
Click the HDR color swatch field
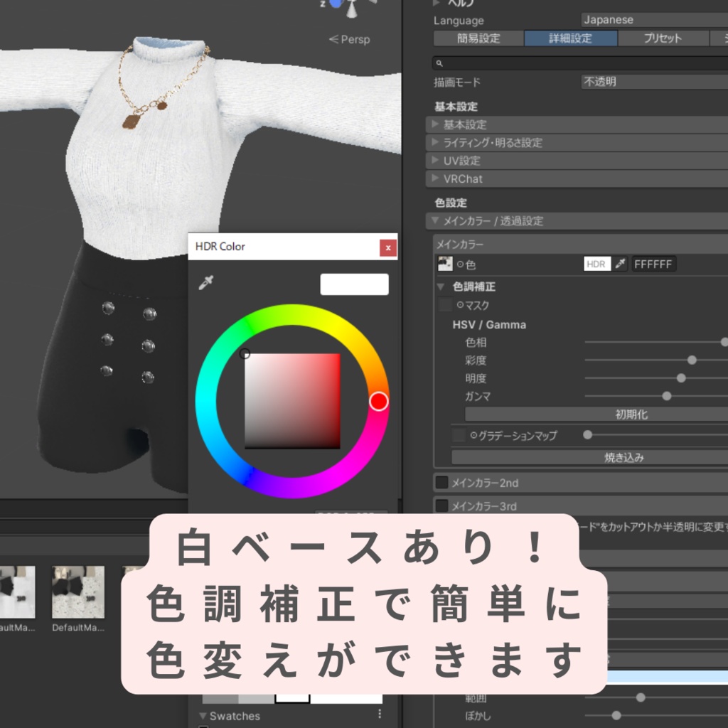tap(596, 264)
